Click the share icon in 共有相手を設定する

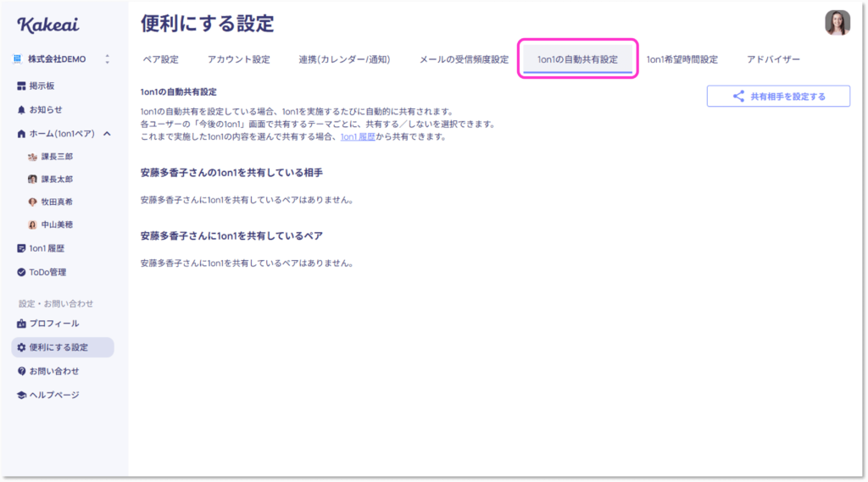pos(738,97)
